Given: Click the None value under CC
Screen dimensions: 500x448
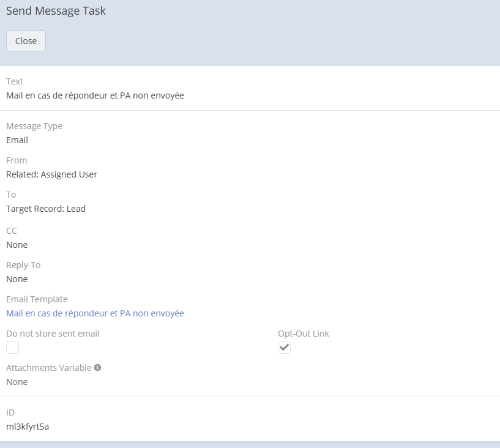Looking at the screenshot, I should 17,245.
